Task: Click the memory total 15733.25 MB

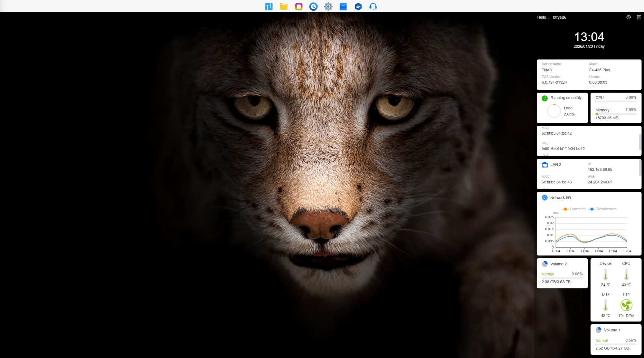Action: [x=607, y=118]
